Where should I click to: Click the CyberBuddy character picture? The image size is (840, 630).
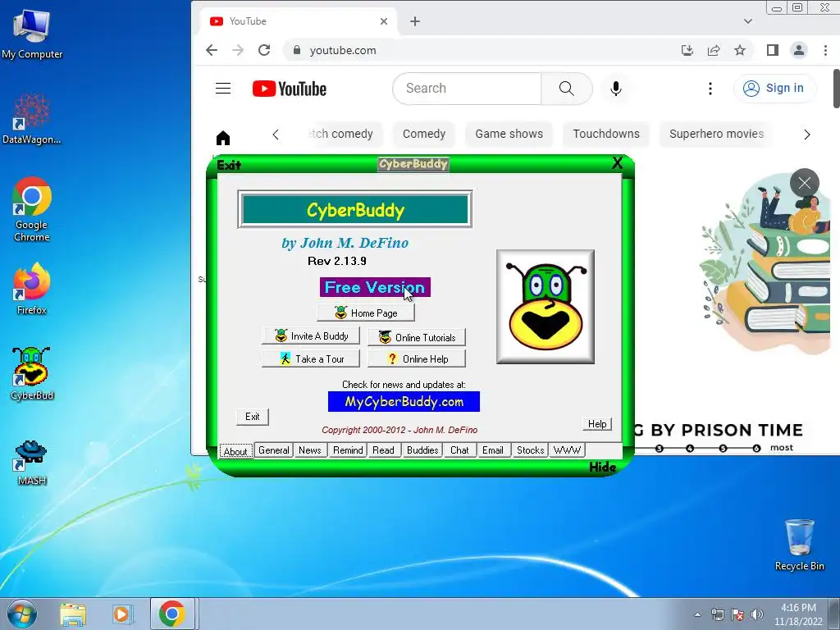(546, 307)
